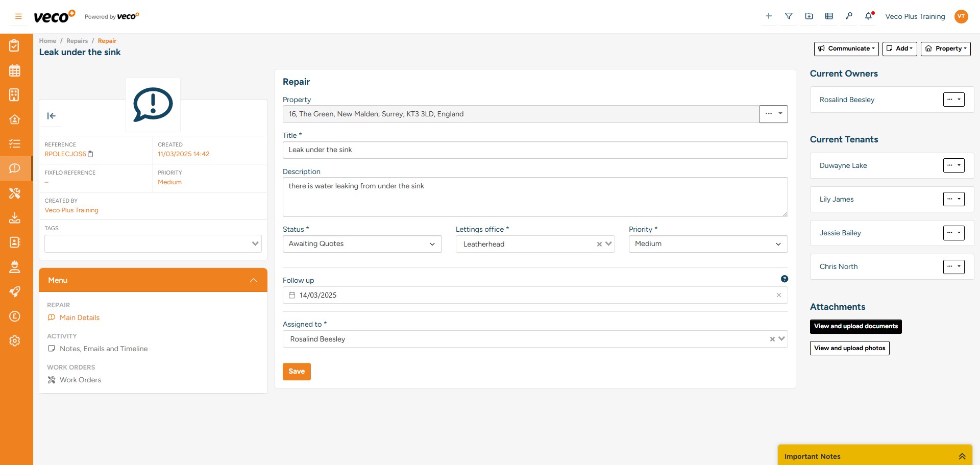Image resolution: width=980 pixels, height=465 pixels.
Task: Click the settings gear in sidebar
Action: 15,341
